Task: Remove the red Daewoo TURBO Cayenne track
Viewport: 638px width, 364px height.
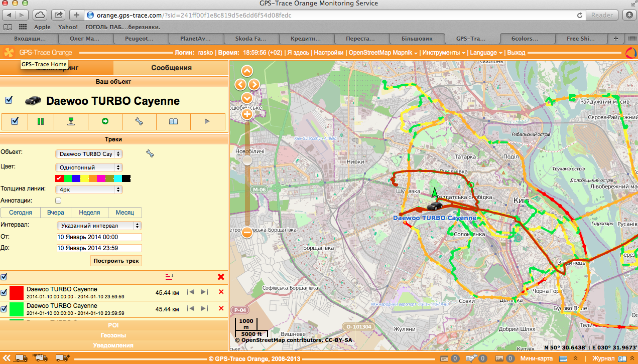Action: (221, 292)
